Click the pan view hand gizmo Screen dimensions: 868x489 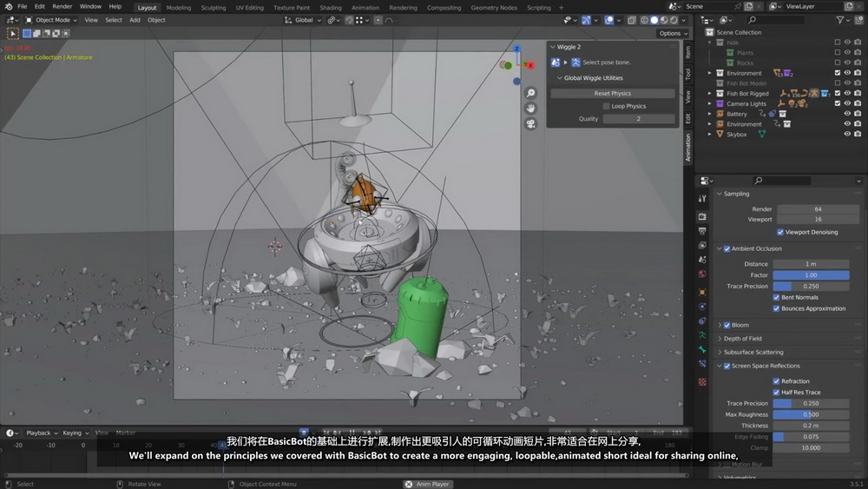(530, 108)
